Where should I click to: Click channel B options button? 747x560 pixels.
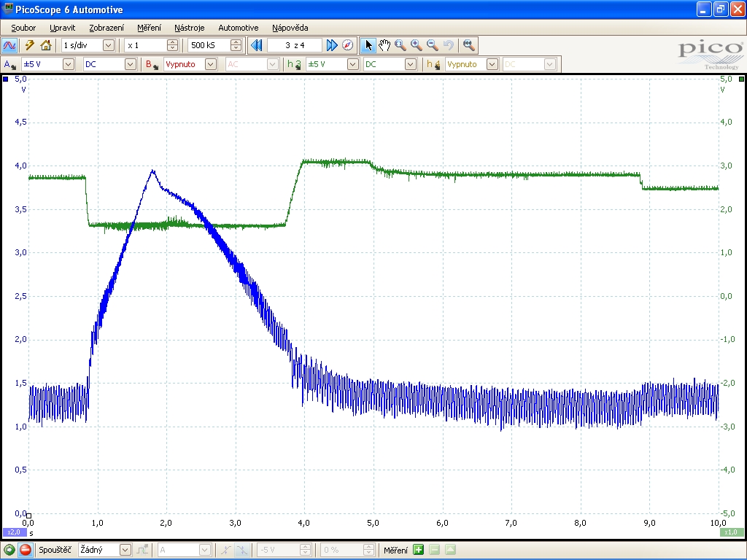pyautogui.click(x=152, y=64)
